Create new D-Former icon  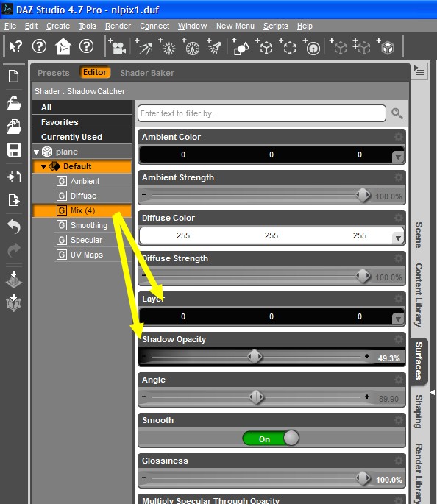[312, 47]
